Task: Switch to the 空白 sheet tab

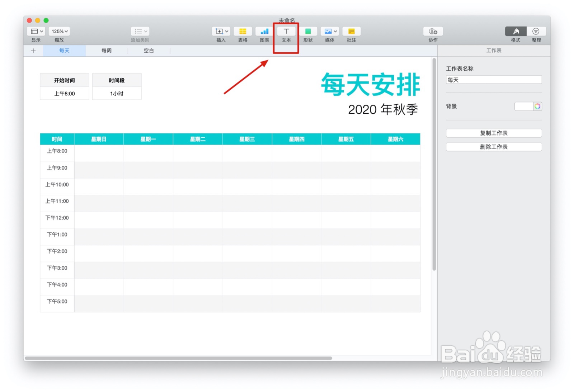Action: [x=149, y=51]
